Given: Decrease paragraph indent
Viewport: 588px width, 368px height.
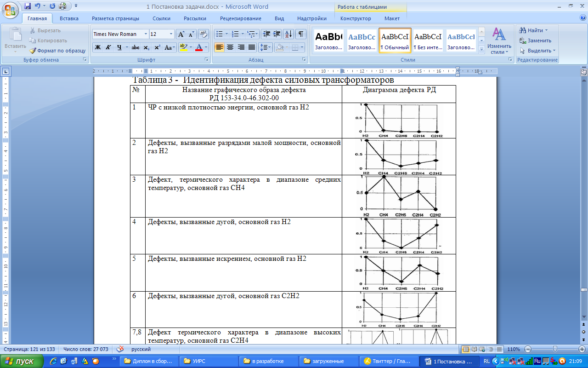Looking at the screenshot, I should (x=266, y=34).
